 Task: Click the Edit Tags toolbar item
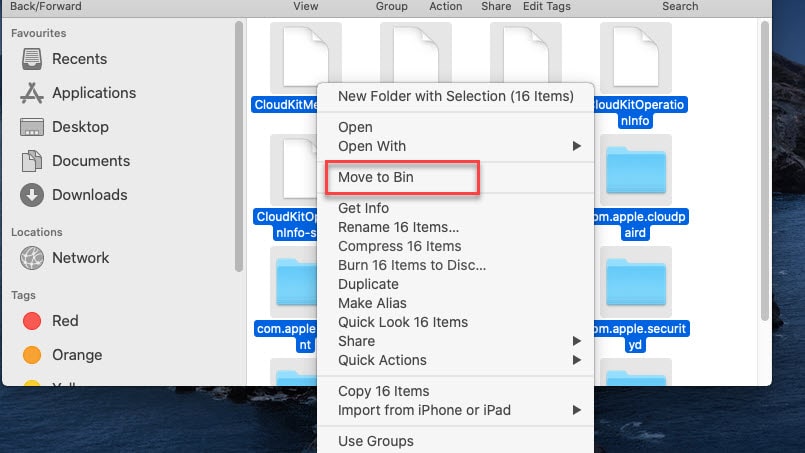click(547, 6)
